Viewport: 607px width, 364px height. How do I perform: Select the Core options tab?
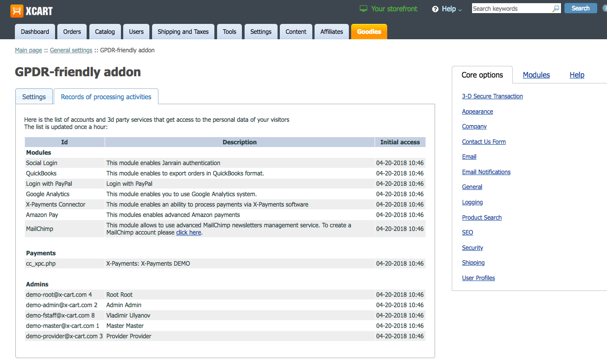pos(482,75)
